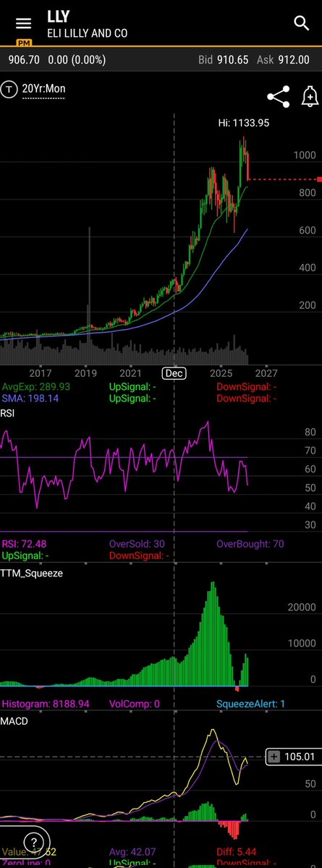The image size is (322, 868).
Task: Open help question mark button
Action: click(32, 842)
